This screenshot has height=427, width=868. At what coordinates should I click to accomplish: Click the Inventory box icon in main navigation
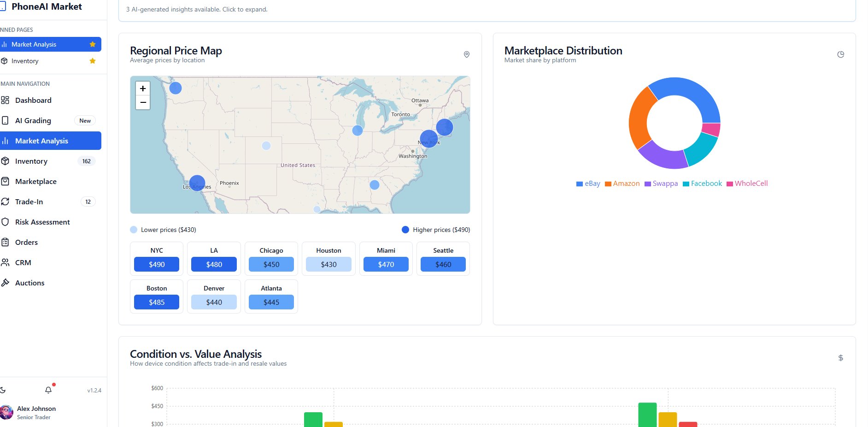[x=5, y=161]
